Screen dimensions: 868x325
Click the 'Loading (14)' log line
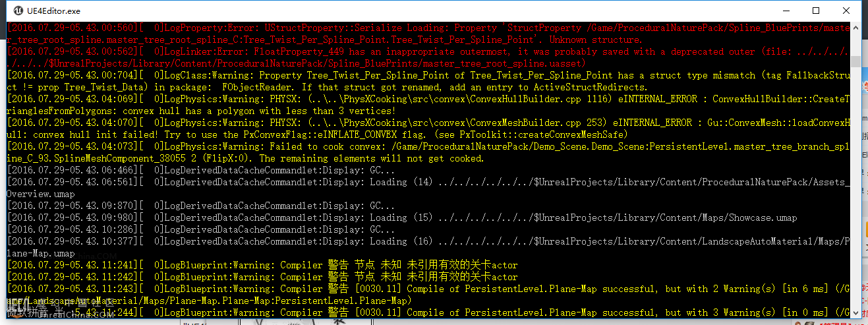428,188
